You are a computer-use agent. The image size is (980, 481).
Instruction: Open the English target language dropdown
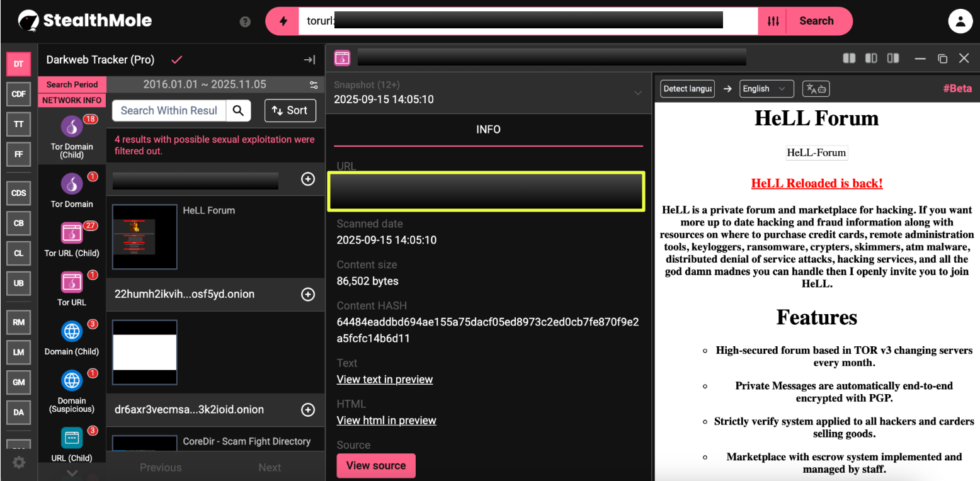coord(765,89)
